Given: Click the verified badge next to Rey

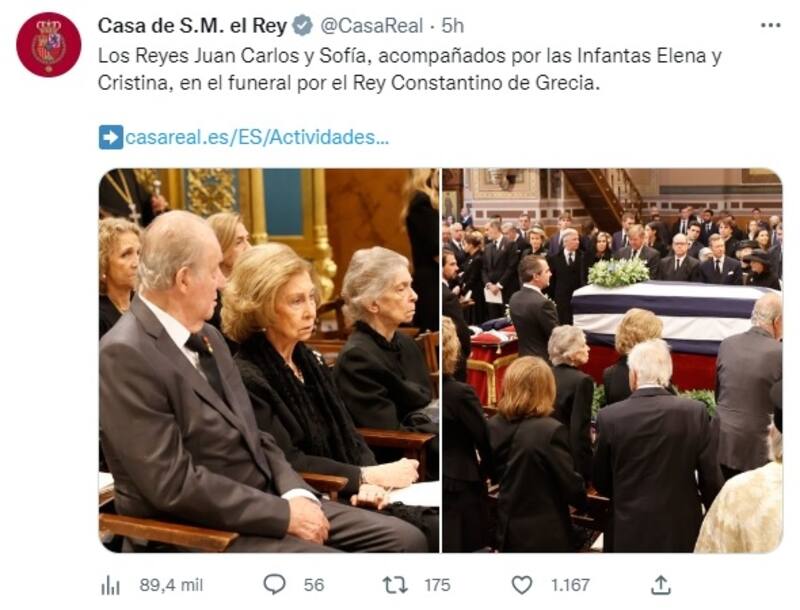Looking at the screenshot, I should [303, 26].
